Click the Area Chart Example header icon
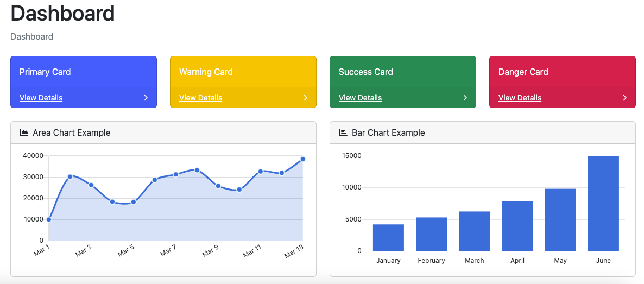Viewport: 644px width, 284px height. [x=24, y=132]
